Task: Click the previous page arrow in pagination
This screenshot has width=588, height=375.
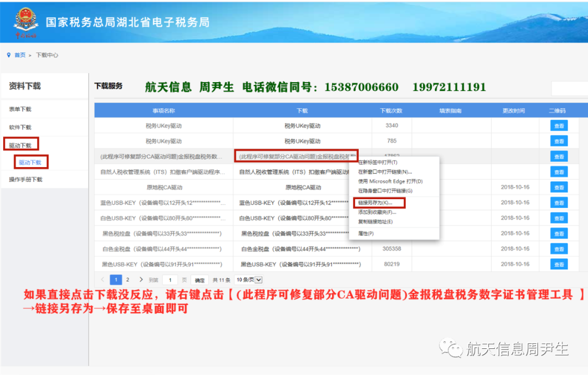Action: (103, 280)
